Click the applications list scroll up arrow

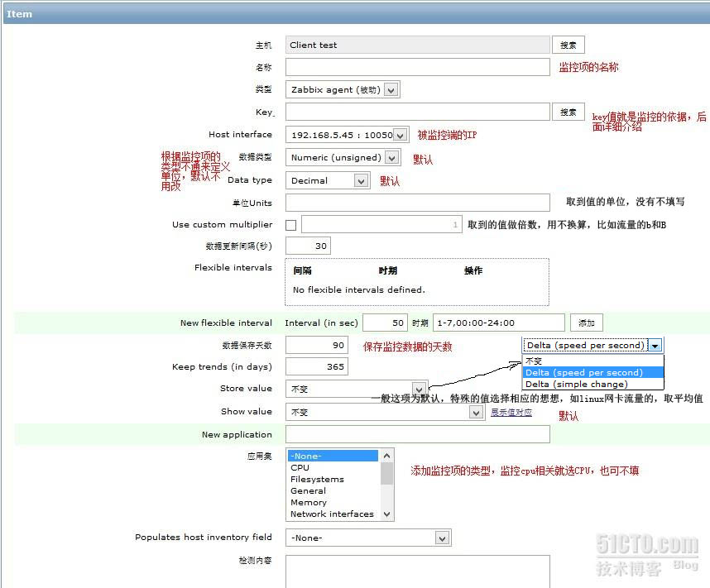coord(386,456)
